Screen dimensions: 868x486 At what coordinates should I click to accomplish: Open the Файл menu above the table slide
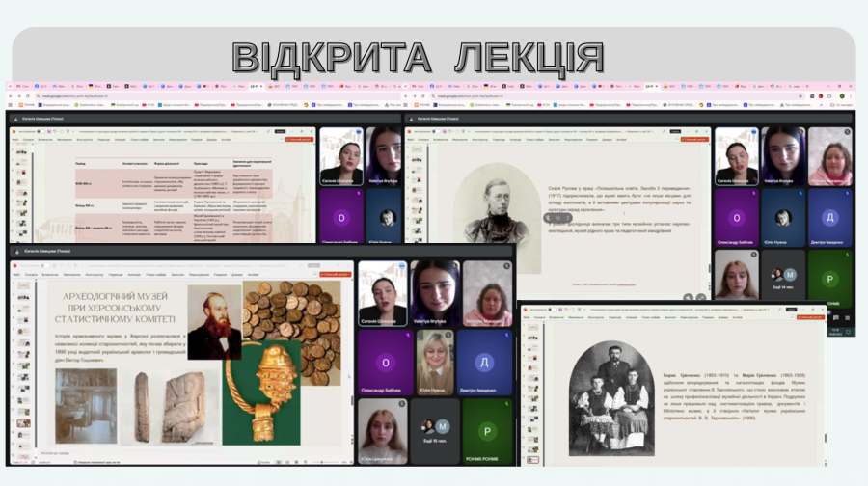(16, 140)
